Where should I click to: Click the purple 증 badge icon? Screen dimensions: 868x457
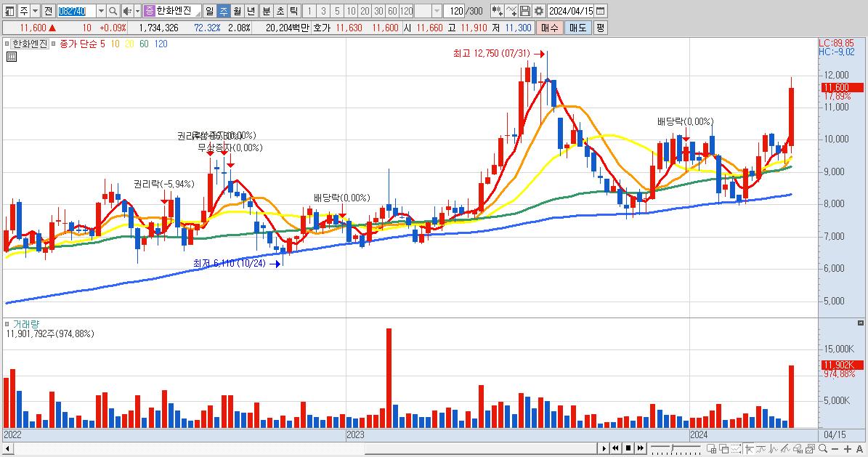(x=150, y=10)
